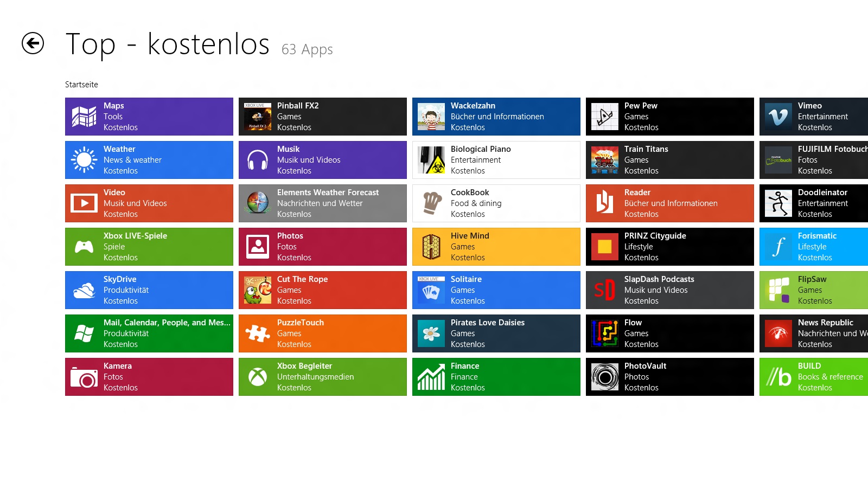Select the Elements Weather Forecast globe icon
Screen dimensions: 868x488
(258, 203)
